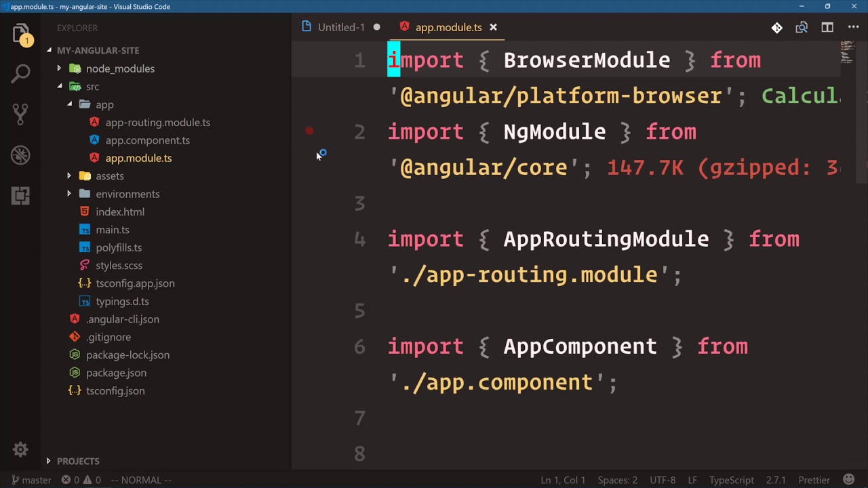Open the Manage gear menu
The image size is (868, 488).
pos(20,449)
